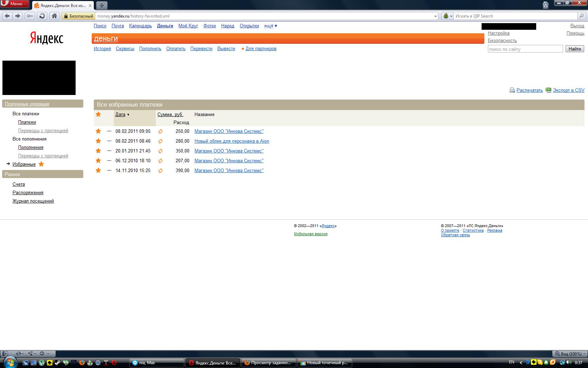Open the Сервисы tab
Image resolution: width=588 pixels, height=368 pixels.
click(125, 49)
